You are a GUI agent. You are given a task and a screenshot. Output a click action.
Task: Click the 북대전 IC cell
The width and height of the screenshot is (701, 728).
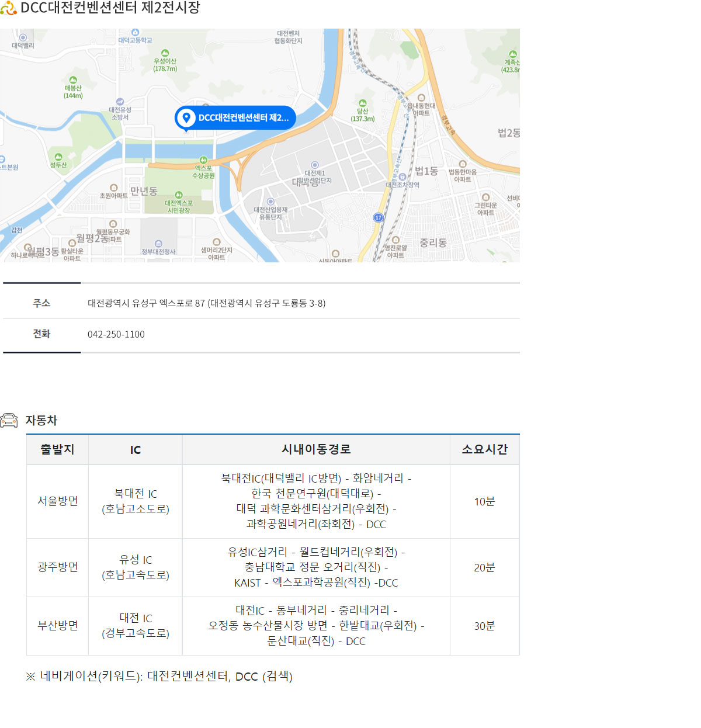click(136, 501)
